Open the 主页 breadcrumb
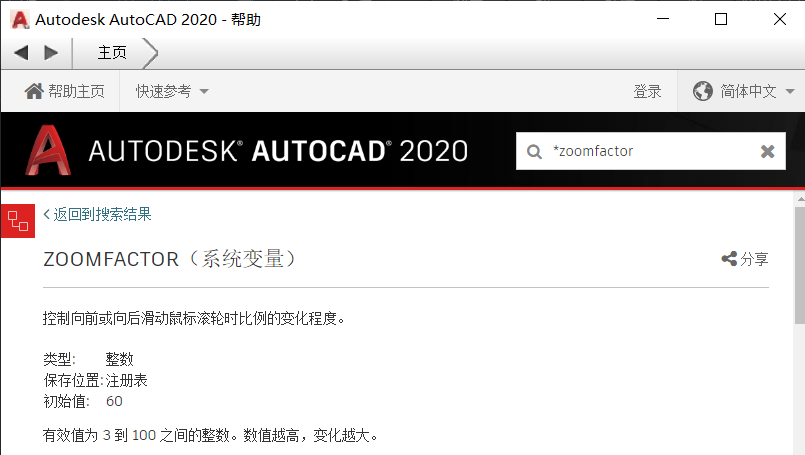Image resolution: width=805 pixels, height=455 pixels. point(112,52)
